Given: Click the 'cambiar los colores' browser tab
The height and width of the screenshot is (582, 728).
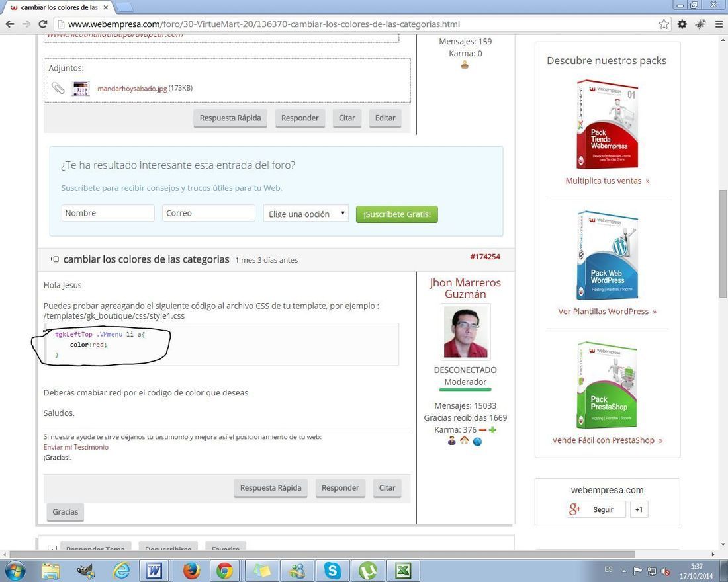Looking at the screenshot, I should 59,7.
